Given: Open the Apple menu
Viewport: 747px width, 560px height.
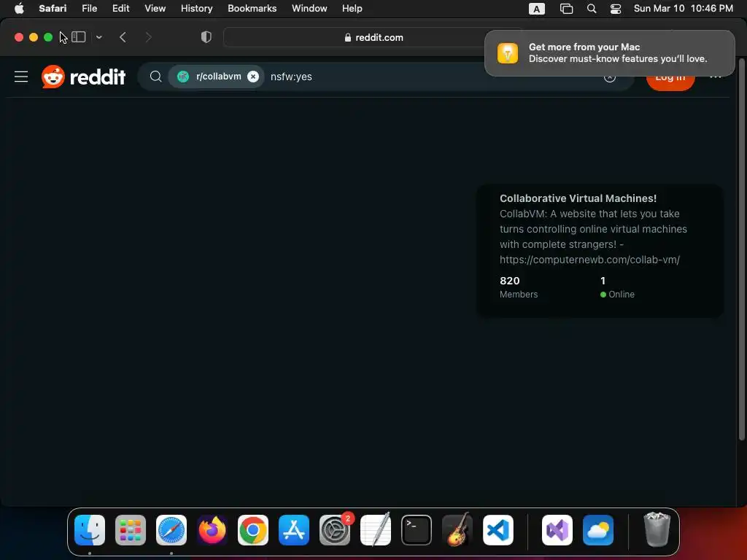Looking at the screenshot, I should pyautogui.click(x=19, y=9).
